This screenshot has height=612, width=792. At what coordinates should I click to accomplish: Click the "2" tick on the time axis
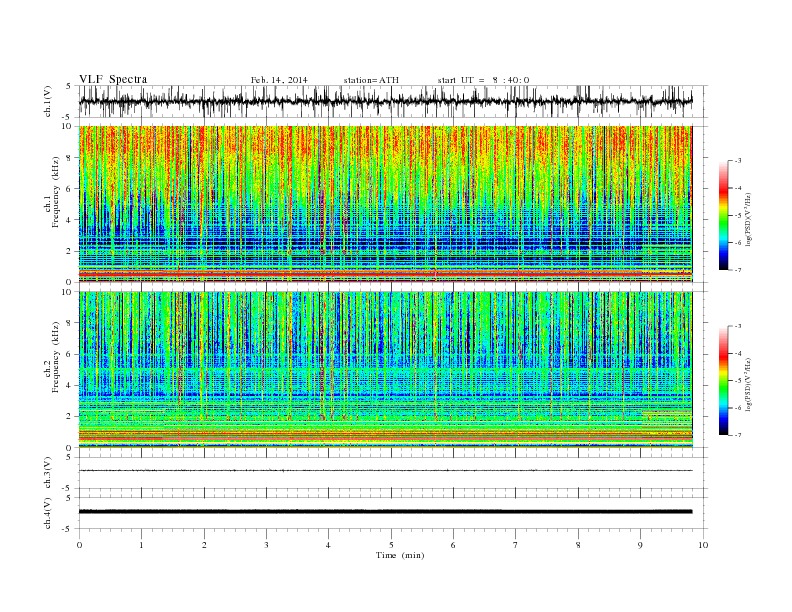pos(204,545)
